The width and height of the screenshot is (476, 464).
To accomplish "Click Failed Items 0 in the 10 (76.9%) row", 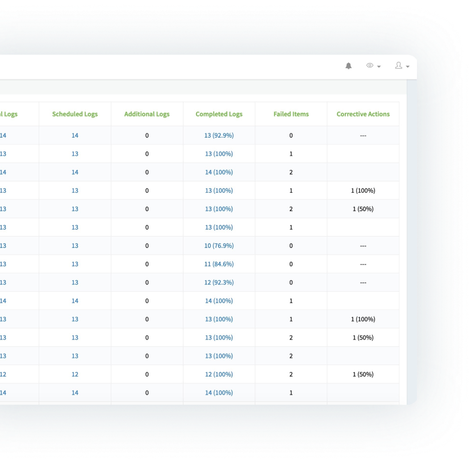I will click(291, 246).
